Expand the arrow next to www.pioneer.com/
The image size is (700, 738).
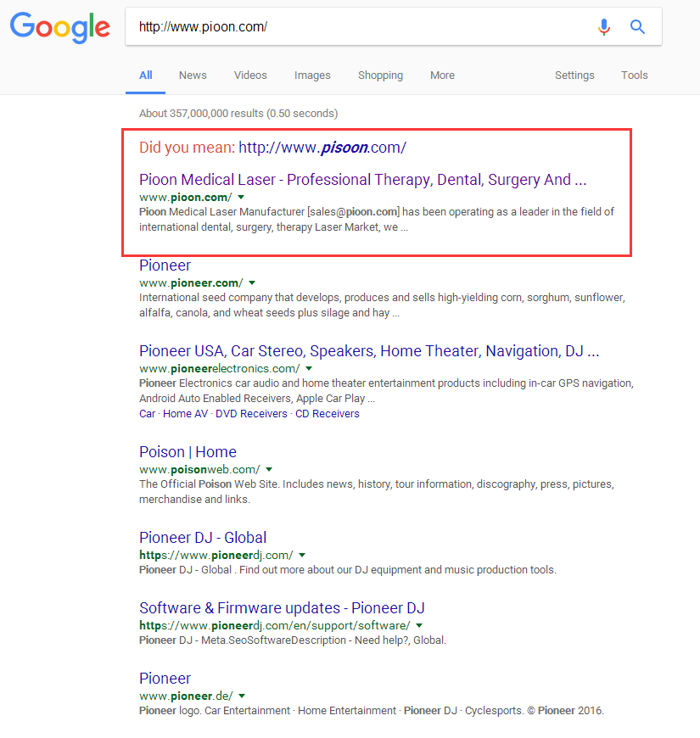(252, 282)
